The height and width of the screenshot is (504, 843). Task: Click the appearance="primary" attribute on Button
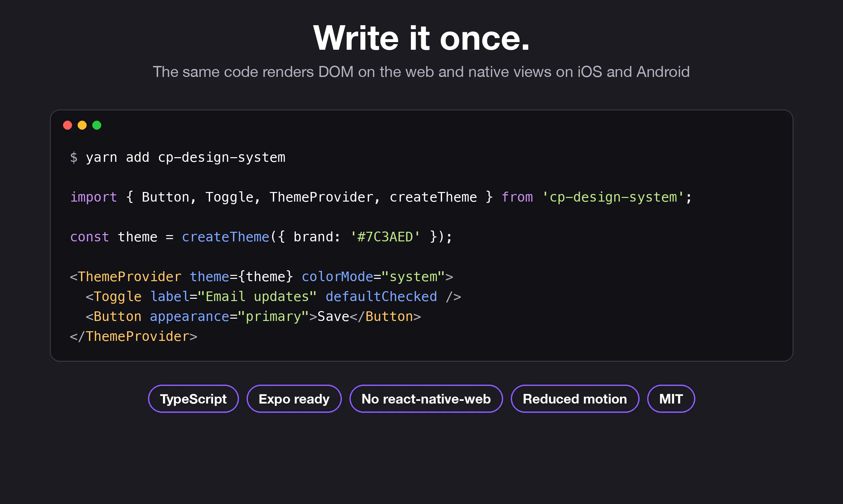[x=229, y=317]
